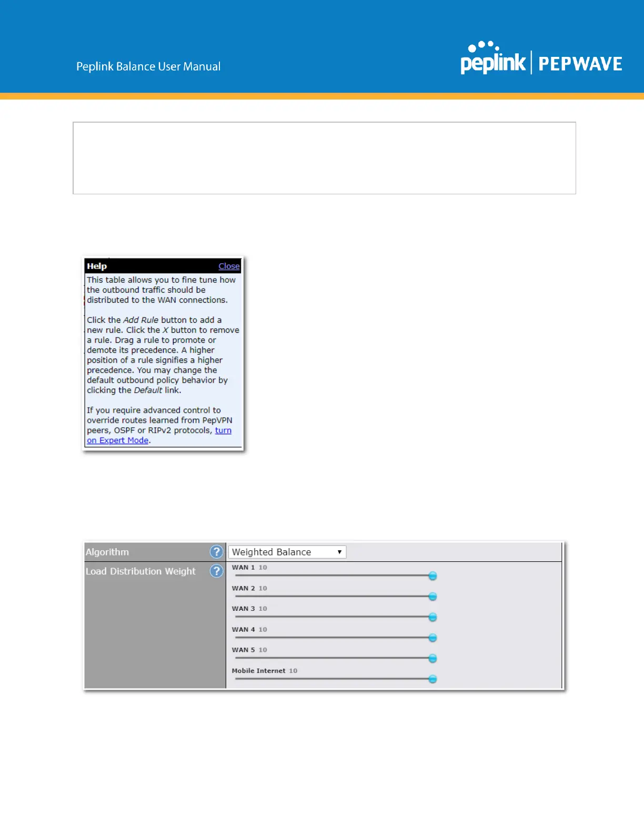Click the WAN 2 weight slider handle
Image resolution: width=644 pixels, height=834 pixels.
[432, 597]
